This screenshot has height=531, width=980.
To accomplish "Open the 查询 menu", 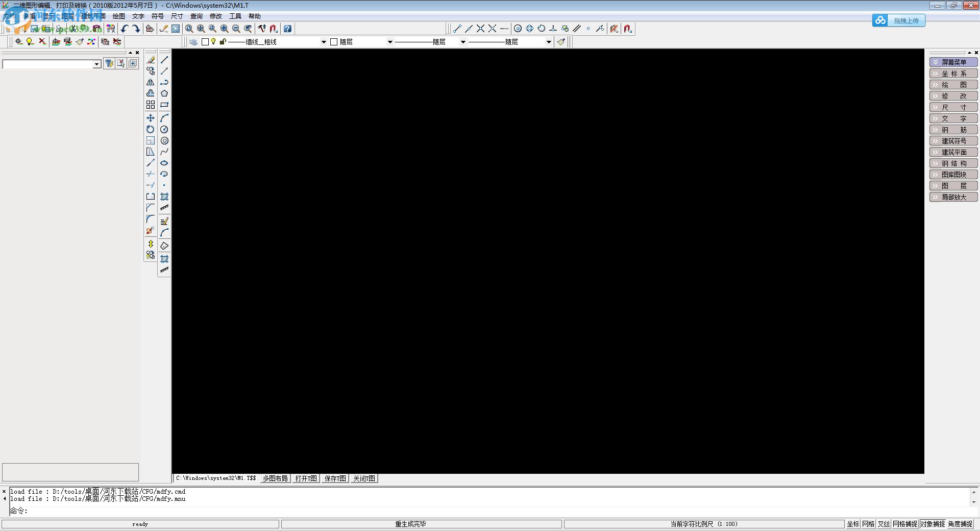I will click(x=197, y=16).
